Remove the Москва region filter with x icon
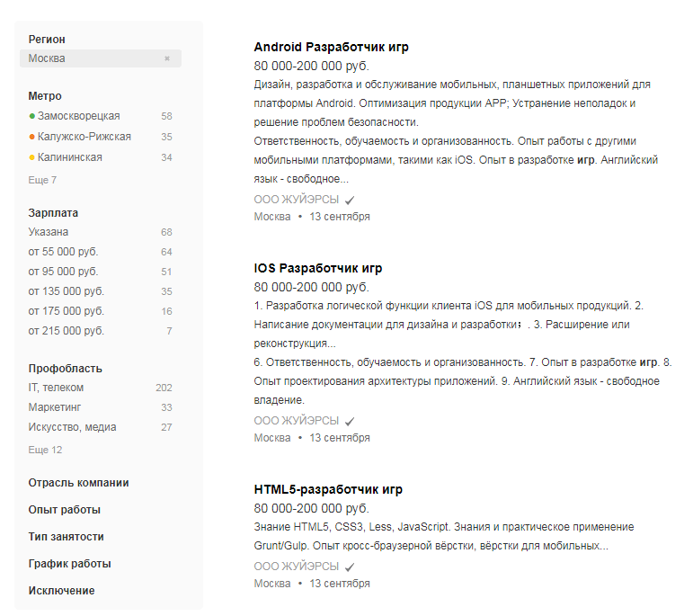The width and height of the screenshot is (693, 616). (167, 58)
